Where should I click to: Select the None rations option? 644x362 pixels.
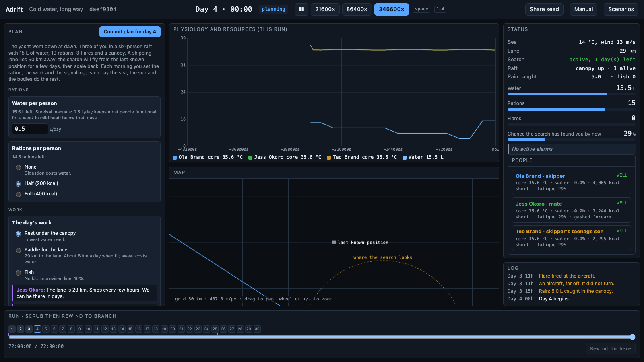point(18,167)
